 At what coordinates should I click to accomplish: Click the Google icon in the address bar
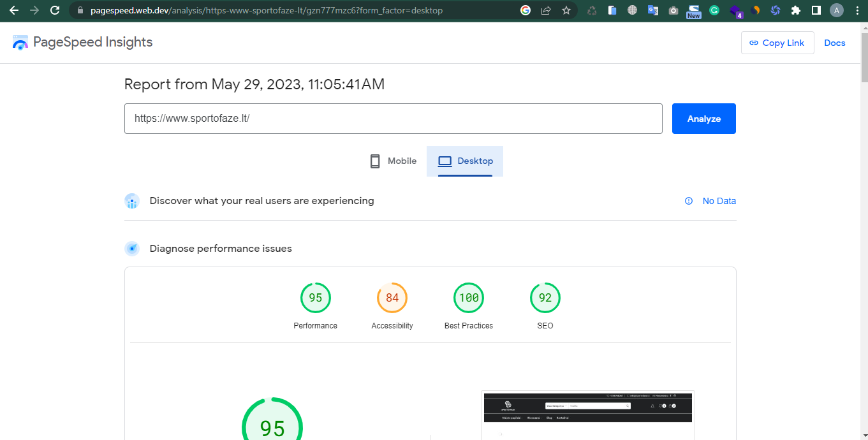526,10
